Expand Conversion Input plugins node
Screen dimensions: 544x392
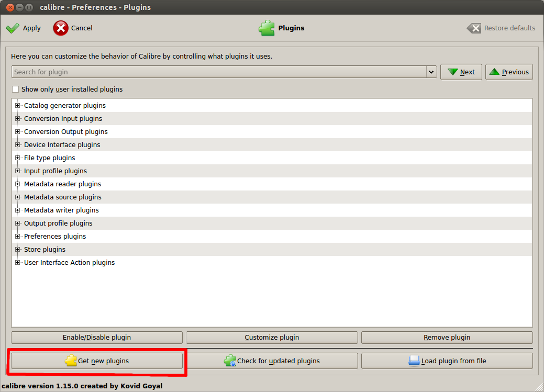pos(17,119)
